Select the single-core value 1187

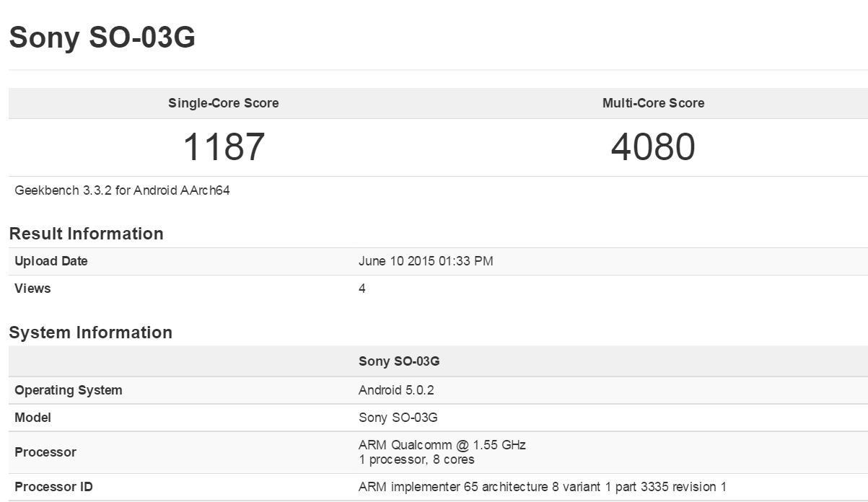coord(224,147)
